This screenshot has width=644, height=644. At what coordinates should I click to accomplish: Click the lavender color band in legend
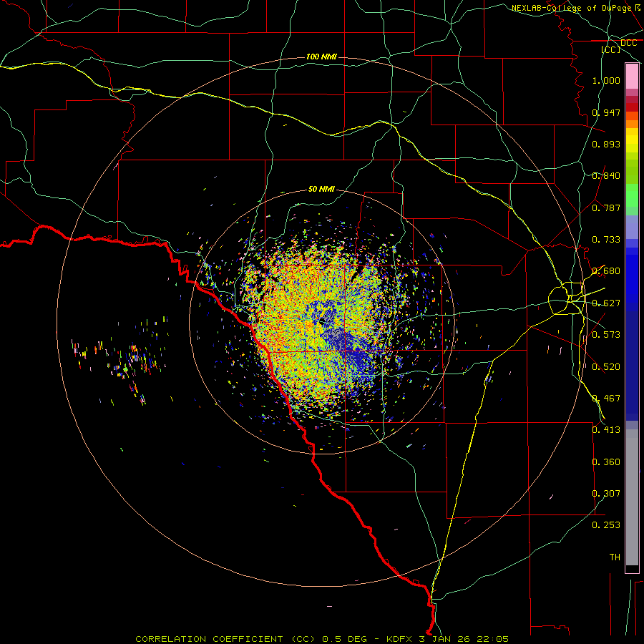click(632, 227)
